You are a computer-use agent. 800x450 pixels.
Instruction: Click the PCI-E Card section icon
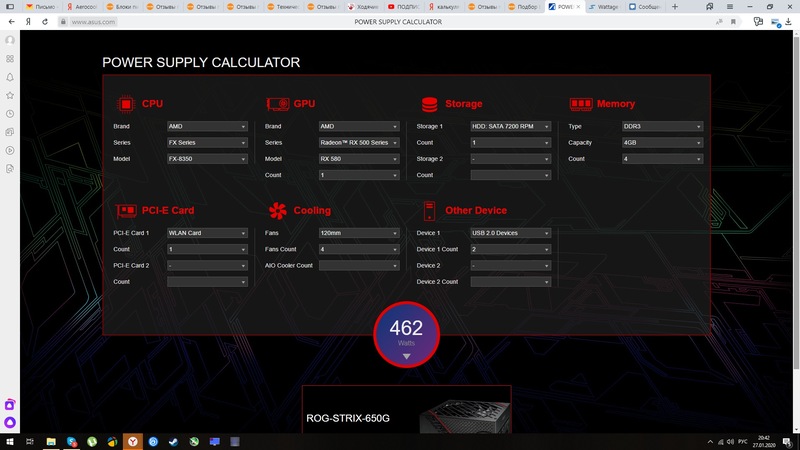[126, 210]
